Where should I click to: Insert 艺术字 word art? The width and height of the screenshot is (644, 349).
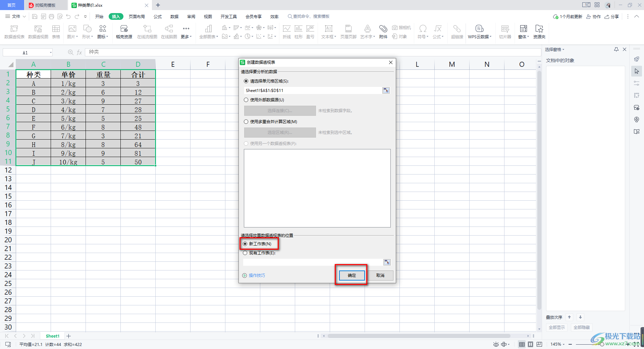point(368,32)
